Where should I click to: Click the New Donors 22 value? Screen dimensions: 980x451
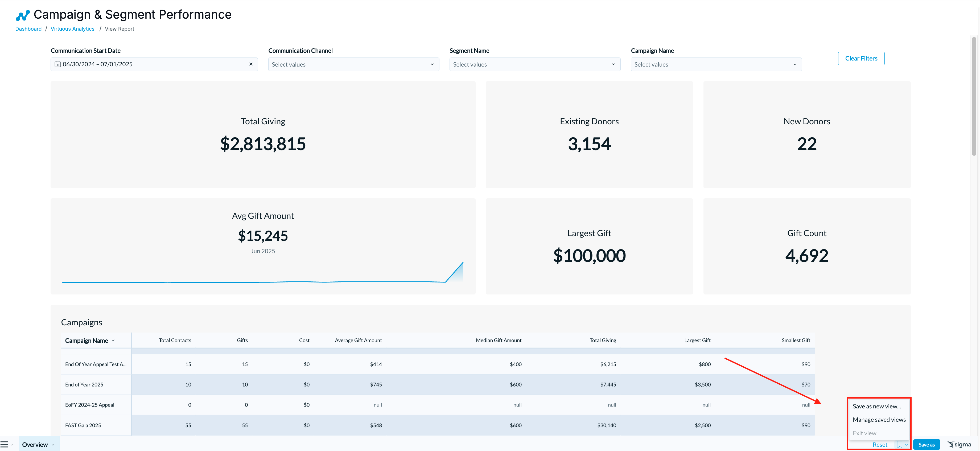[x=806, y=144]
